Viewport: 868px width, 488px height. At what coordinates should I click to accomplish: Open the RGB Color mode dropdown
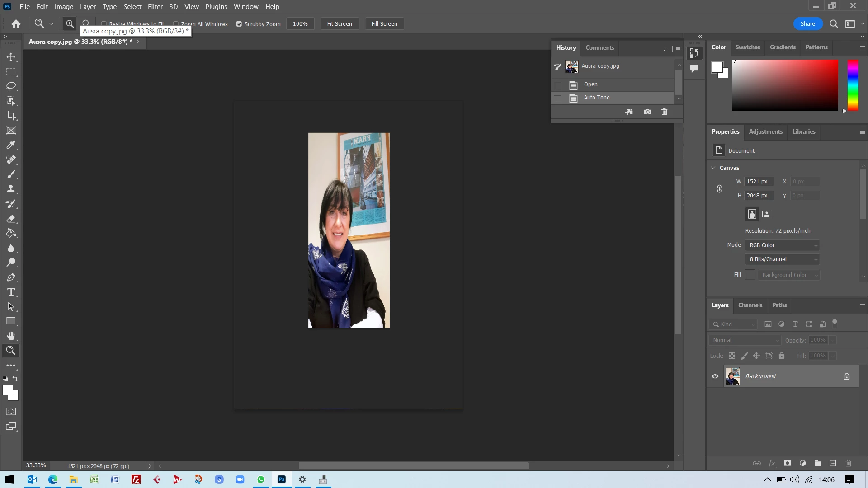point(783,245)
